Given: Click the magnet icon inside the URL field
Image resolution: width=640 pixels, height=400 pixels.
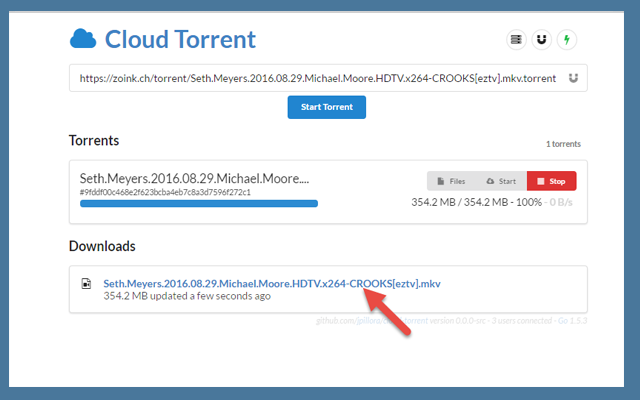Looking at the screenshot, I should click(573, 78).
